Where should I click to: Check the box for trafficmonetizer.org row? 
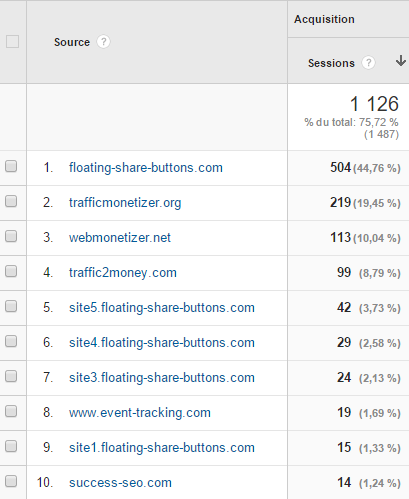click(x=11, y=201)
